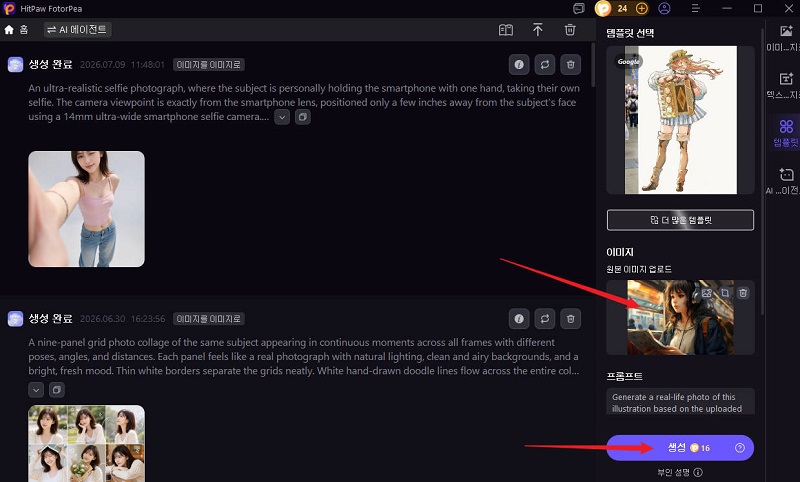This screenshot has height=482, width=800.
Task: Regenerate the first completed result
Action: point(545,65)
